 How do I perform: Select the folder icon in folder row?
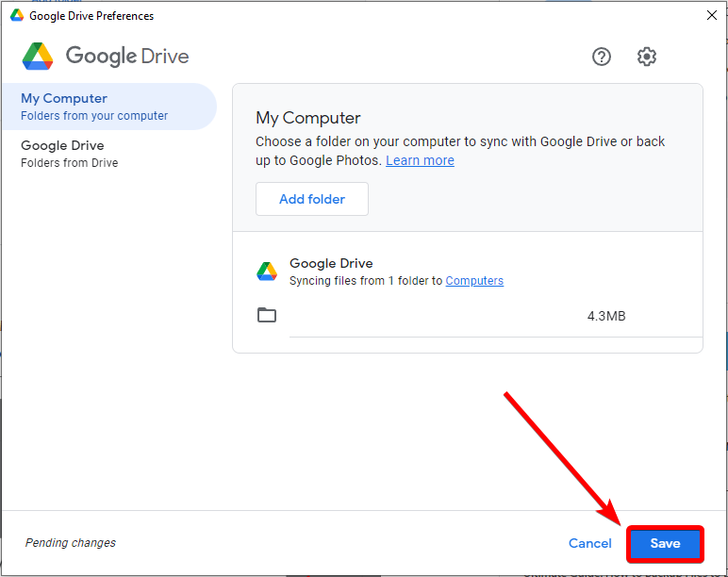pyautogui.click(x=267, y=315)
